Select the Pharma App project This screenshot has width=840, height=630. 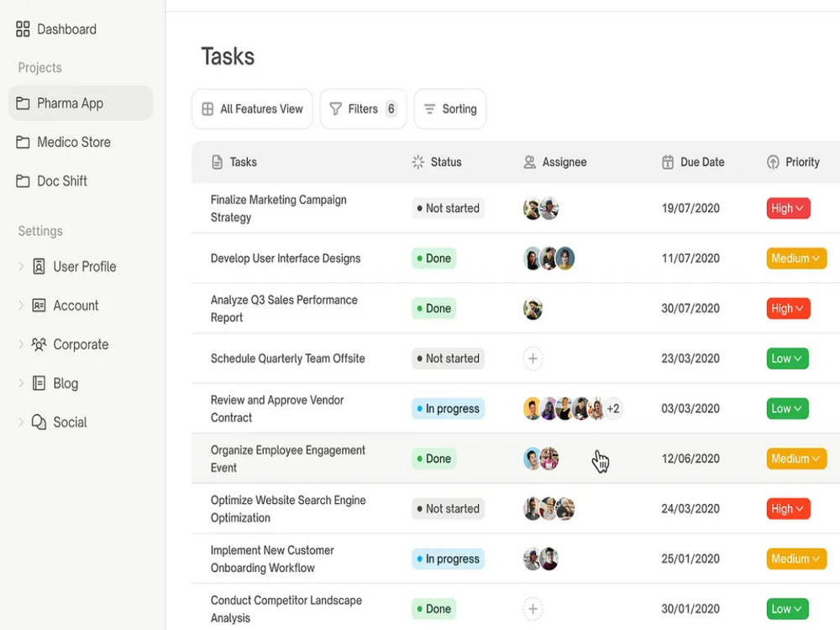pyautogui.click(x=81, y=102)
